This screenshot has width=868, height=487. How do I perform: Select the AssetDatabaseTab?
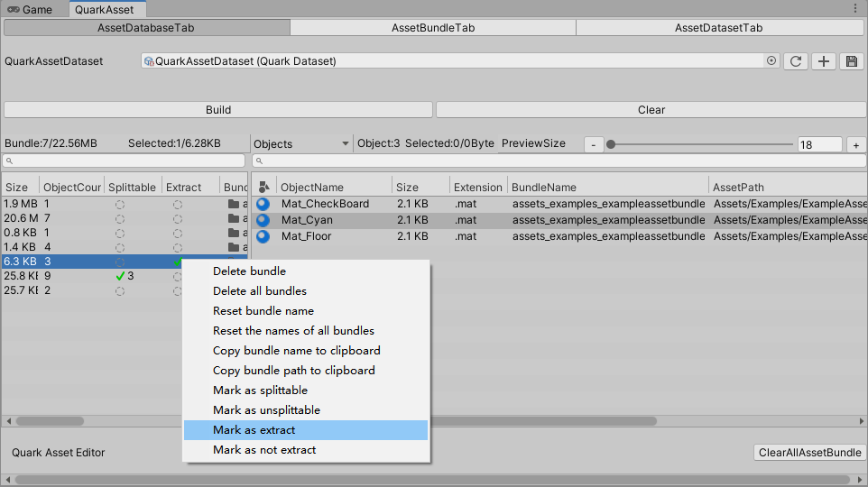[146, 28]
